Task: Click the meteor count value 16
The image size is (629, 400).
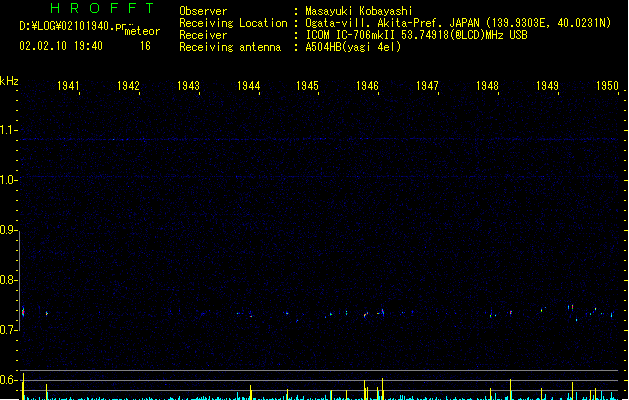Action: click(145, 46)
